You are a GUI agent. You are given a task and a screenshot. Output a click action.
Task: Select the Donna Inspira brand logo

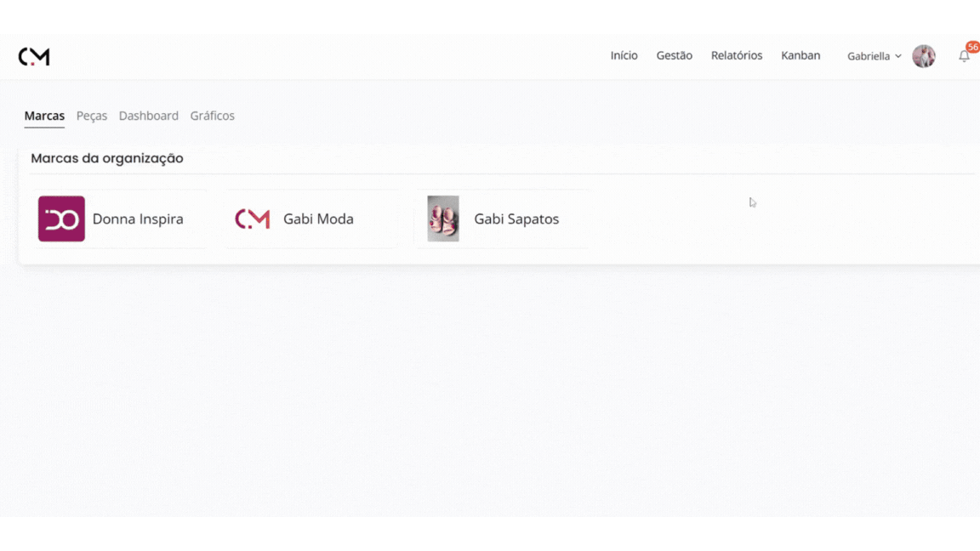(61, 219)
